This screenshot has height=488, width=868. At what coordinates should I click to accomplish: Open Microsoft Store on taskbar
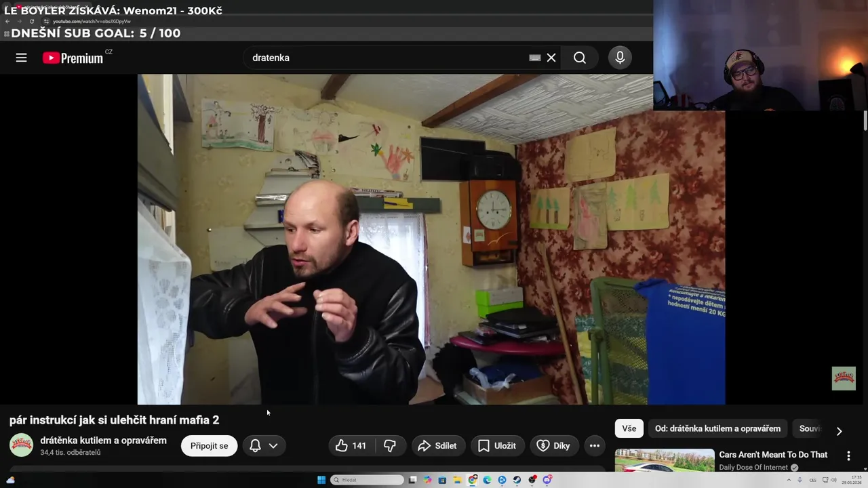tap(442, 480)
